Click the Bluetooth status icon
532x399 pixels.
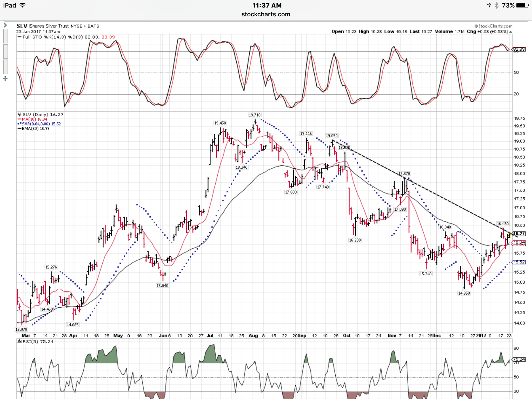(496, 5)
